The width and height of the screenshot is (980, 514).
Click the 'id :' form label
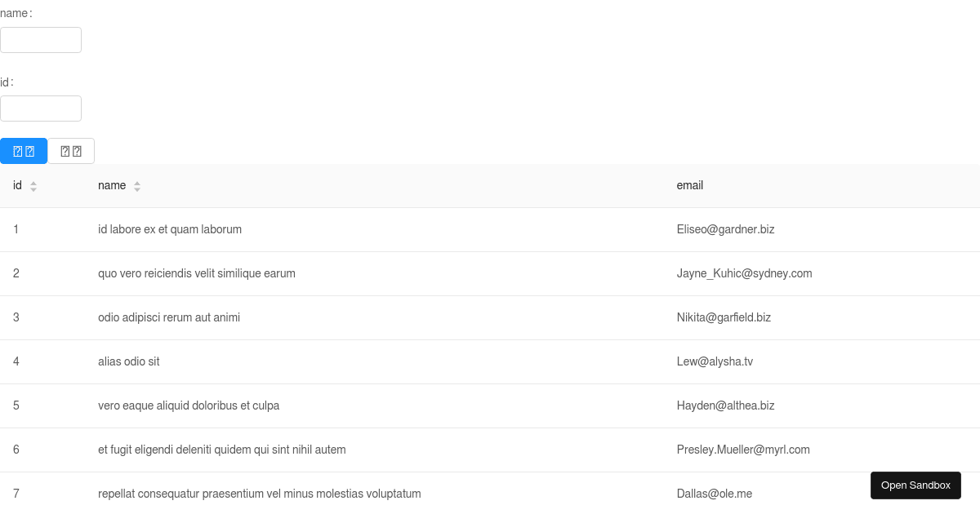[x=7, y=82]
